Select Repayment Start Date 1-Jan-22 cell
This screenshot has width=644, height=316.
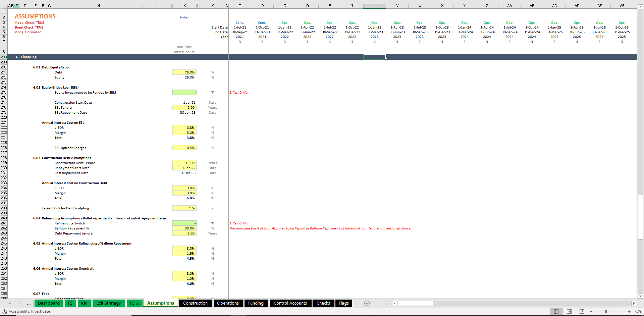184,168
